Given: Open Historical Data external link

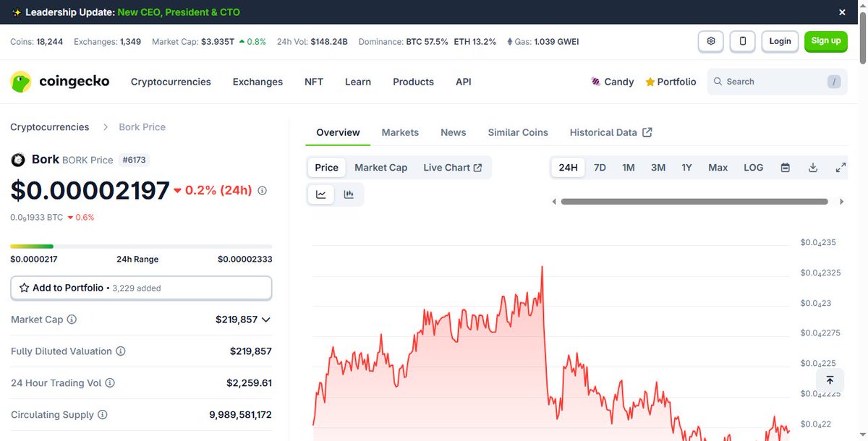Looking at the screenshot, I should (x=610, y=132).
